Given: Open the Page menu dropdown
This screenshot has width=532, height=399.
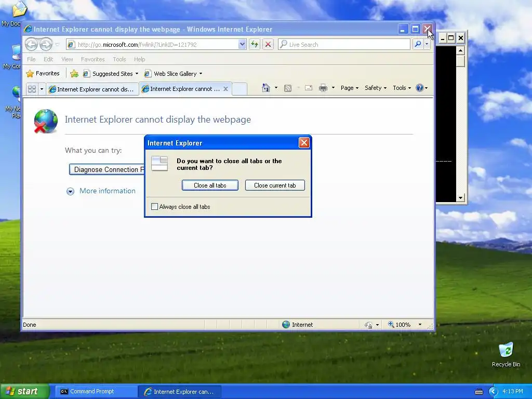Looking at the screenshot, I should click(x=350, y=88).
